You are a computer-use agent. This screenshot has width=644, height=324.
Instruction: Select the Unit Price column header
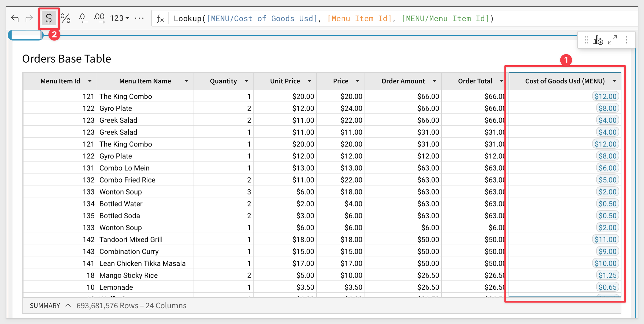[x=285, y=81]
